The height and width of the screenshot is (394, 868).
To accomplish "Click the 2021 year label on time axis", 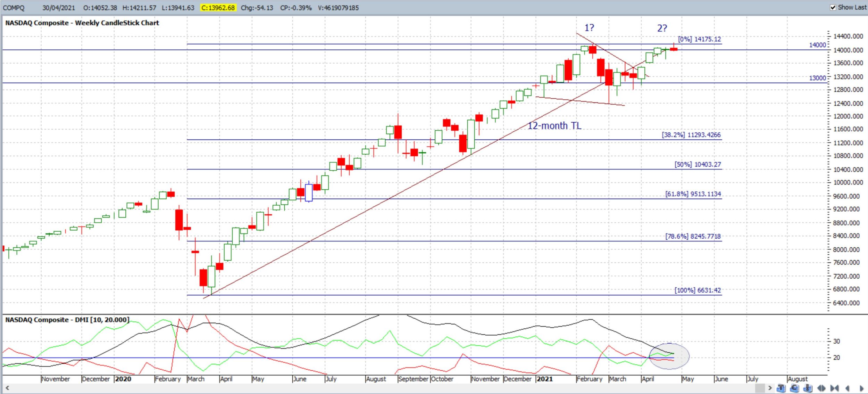I will [x=544, y=379].
